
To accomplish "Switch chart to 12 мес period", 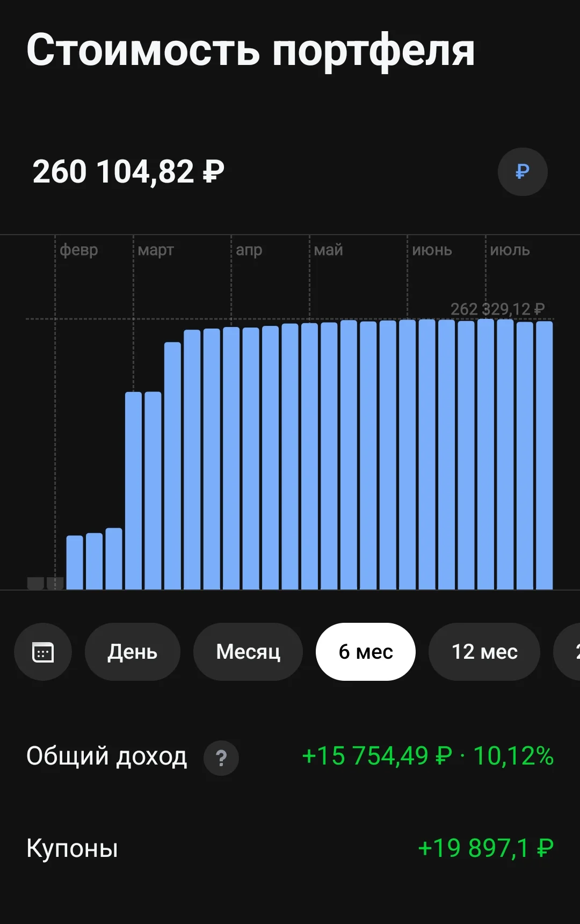I will pyautogui.click(x=484, y=652).
